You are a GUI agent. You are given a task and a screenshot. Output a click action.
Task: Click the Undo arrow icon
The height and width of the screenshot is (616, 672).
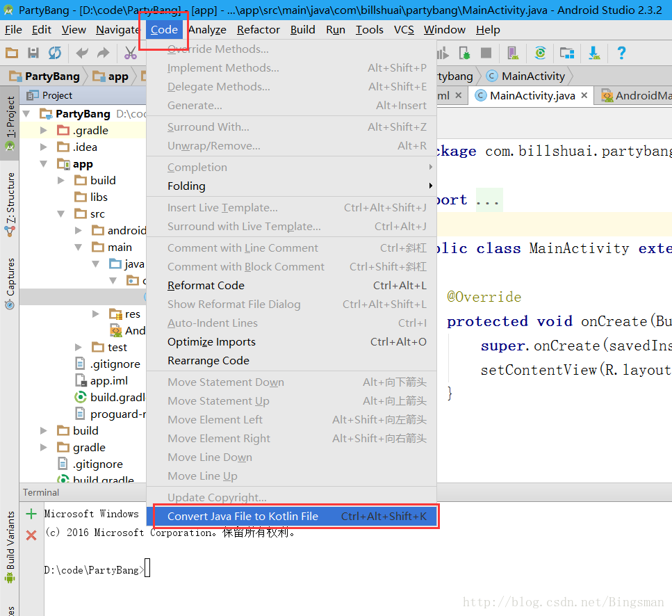pos(82,53)
